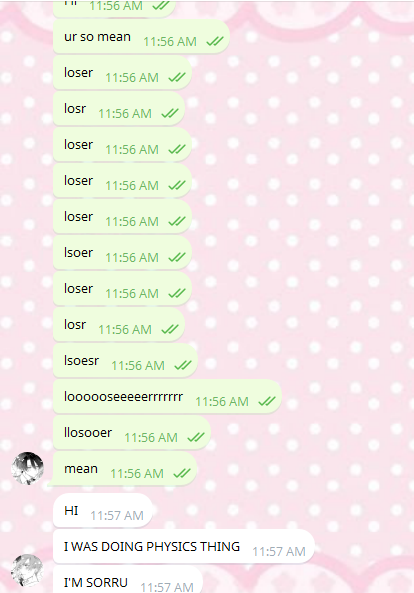This screenshot has height=593, width=414.
Task: Select the 'llosooer' message bubble
Action: point(132,433)
